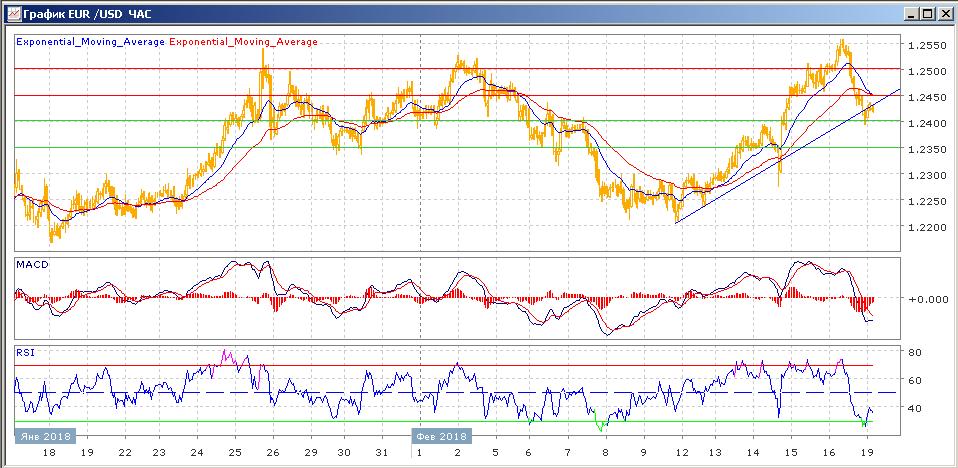
Task: Click the Янв 2018 month marker
Action: pos(45,436)
